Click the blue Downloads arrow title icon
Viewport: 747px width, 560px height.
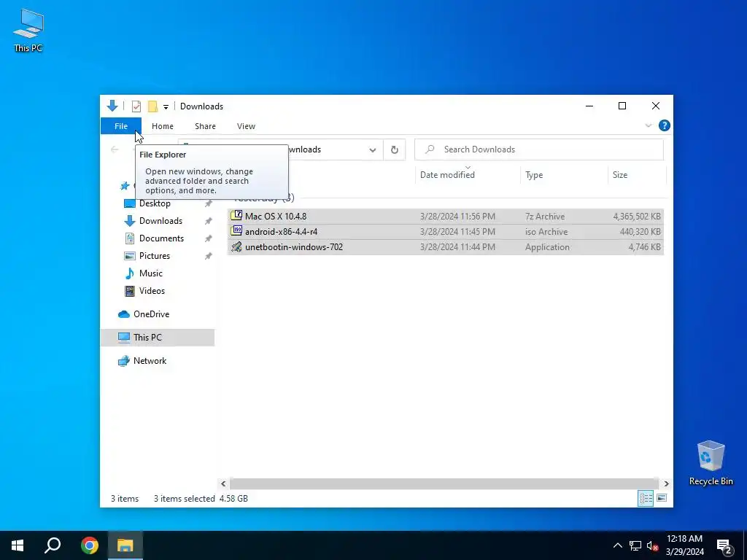(x=112, y=106)
